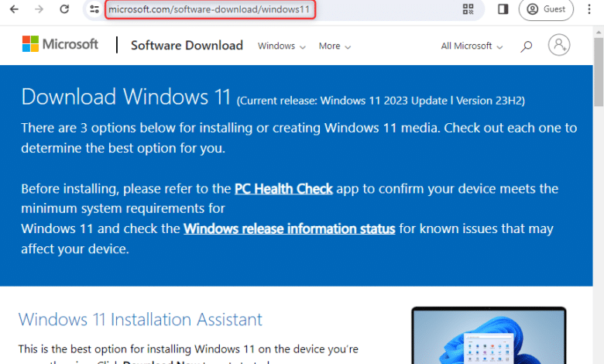The image size is (604, 364).
Task: Click the URL microsoft.com/software-download/windows11
Action: tap(209, 9)
